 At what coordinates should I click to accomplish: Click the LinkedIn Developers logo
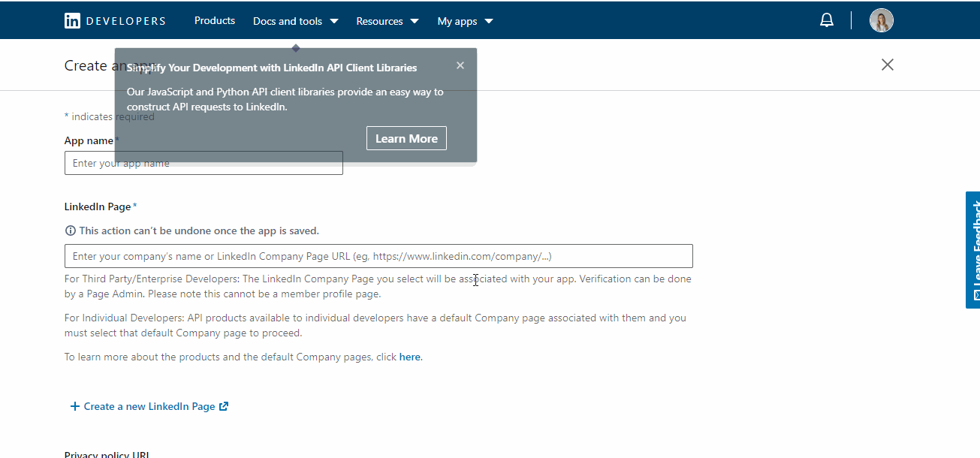coord(115,21)
